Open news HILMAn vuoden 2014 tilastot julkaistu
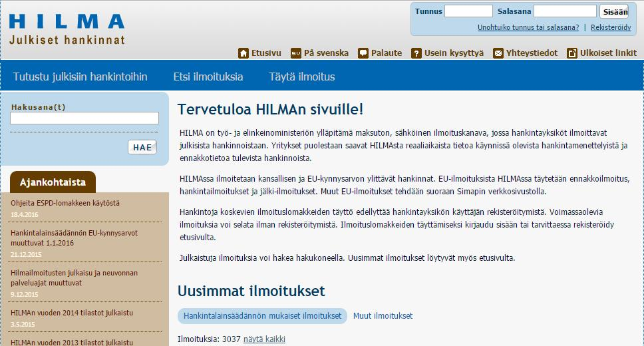Image resolution: width=644 pixels, height=346 pixels. tap(72, 313)
